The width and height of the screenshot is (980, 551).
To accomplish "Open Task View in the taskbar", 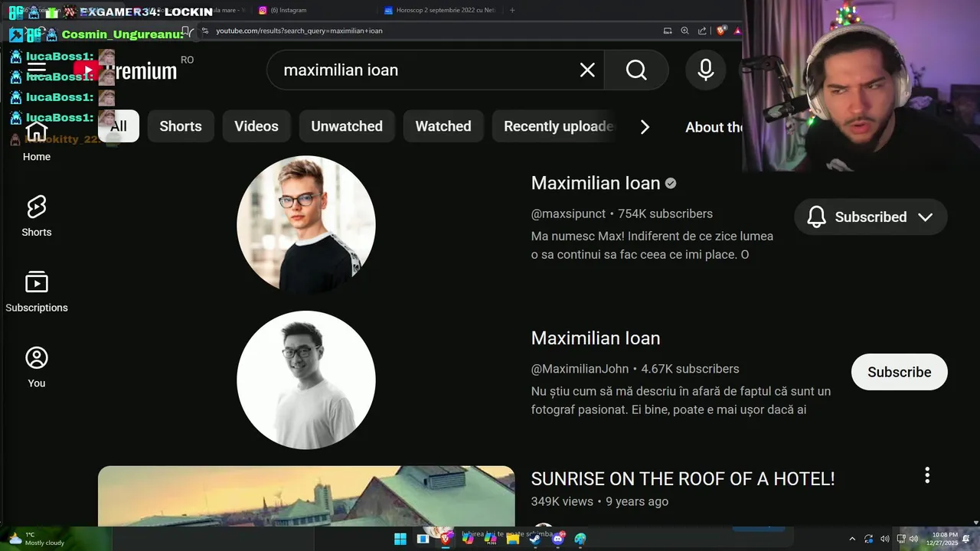I will 423,539.
